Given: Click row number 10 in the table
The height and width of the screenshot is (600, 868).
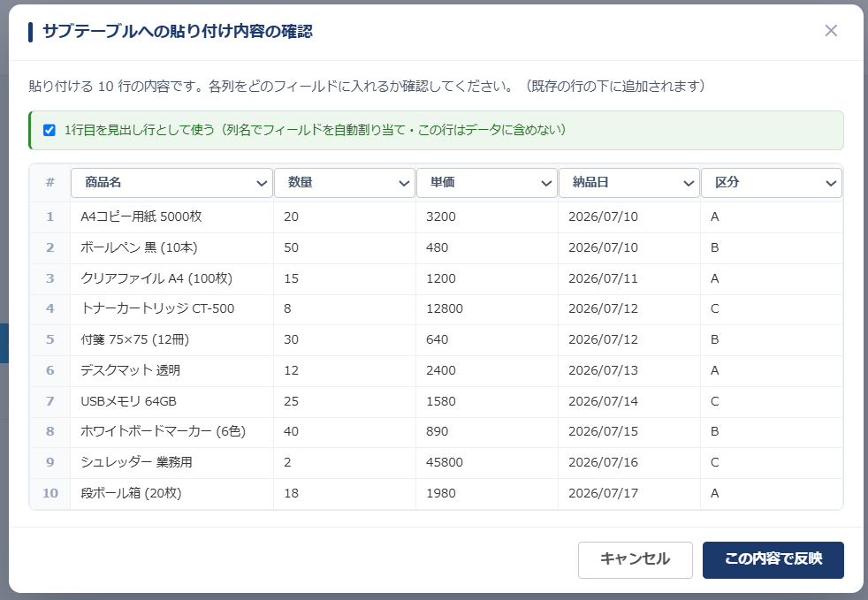Looking at the screenshot, I should coord(49,494).
